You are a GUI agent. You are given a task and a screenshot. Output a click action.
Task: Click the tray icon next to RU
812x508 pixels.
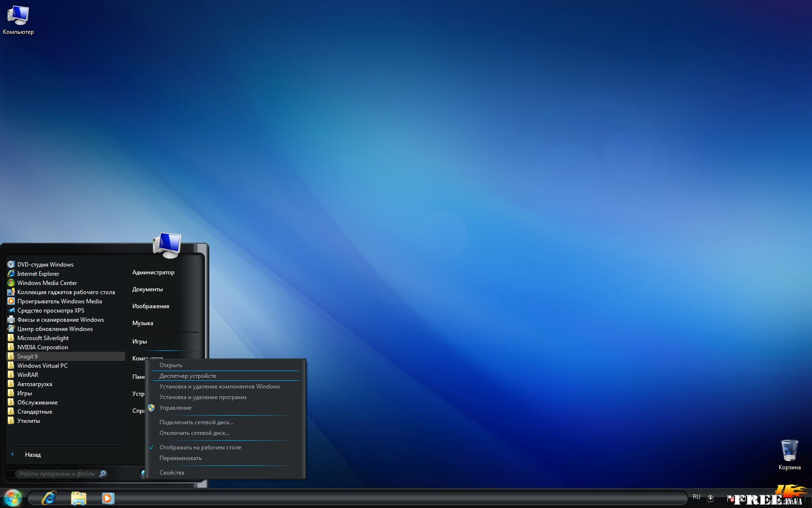coord(710,498)
